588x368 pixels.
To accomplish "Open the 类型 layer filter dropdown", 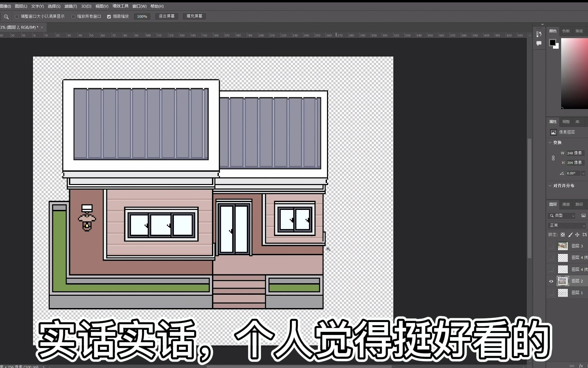I will (561, 215).
